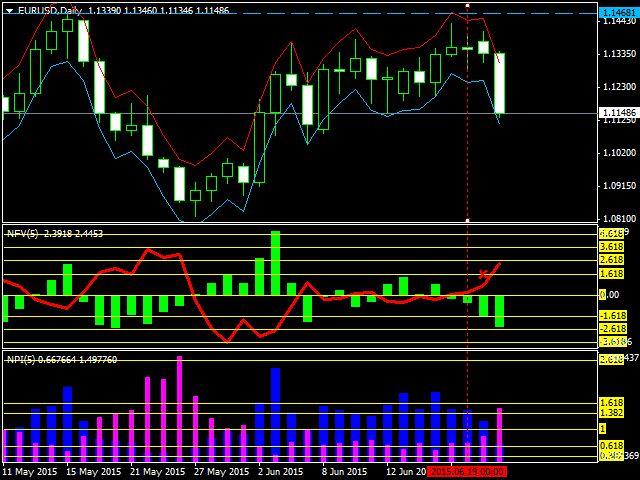Click the red 2015.06.19 00:00 date marker
Screen dimensions: 640x480
467,472
